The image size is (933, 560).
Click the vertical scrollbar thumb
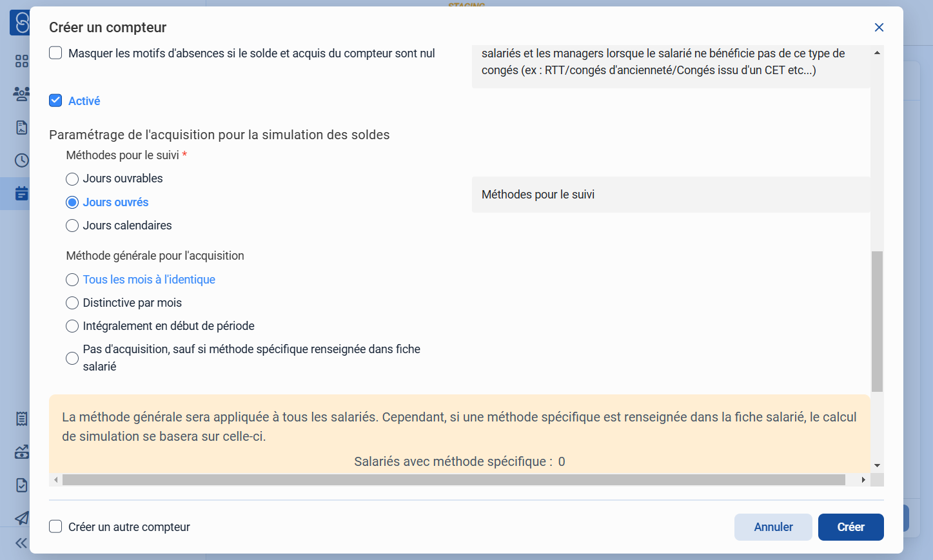(877, 322)
